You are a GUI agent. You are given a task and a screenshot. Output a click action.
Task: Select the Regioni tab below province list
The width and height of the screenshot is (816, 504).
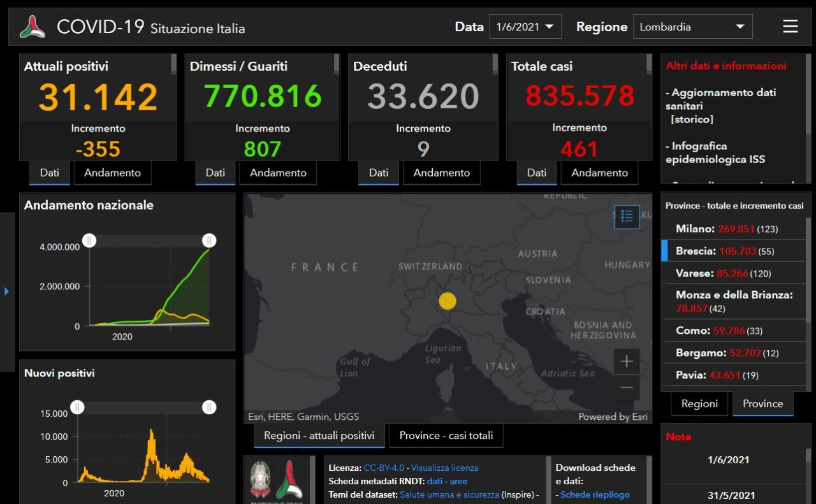pyautogui.click(x=699, y=404)
